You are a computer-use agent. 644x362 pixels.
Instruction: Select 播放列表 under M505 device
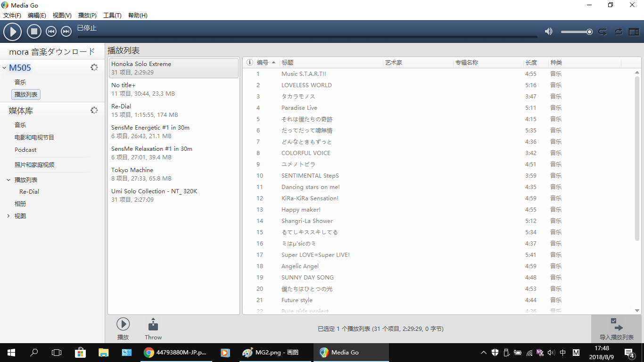pyautogui.click(x=26, y=94)
